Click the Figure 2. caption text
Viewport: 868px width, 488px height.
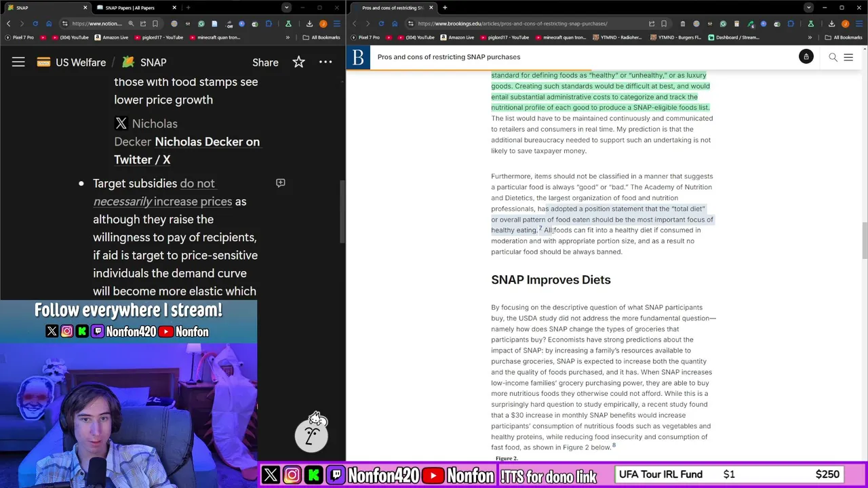point(507,459)
